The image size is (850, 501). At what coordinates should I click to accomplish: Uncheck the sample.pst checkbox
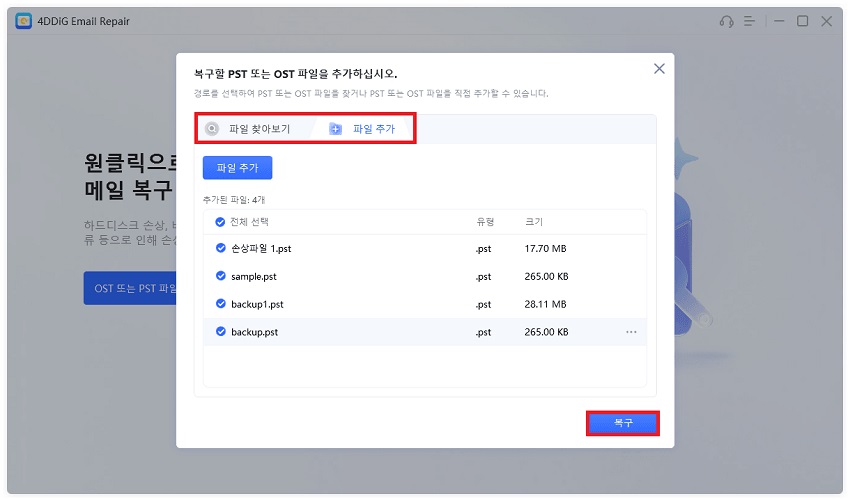(x=221, y=275)
